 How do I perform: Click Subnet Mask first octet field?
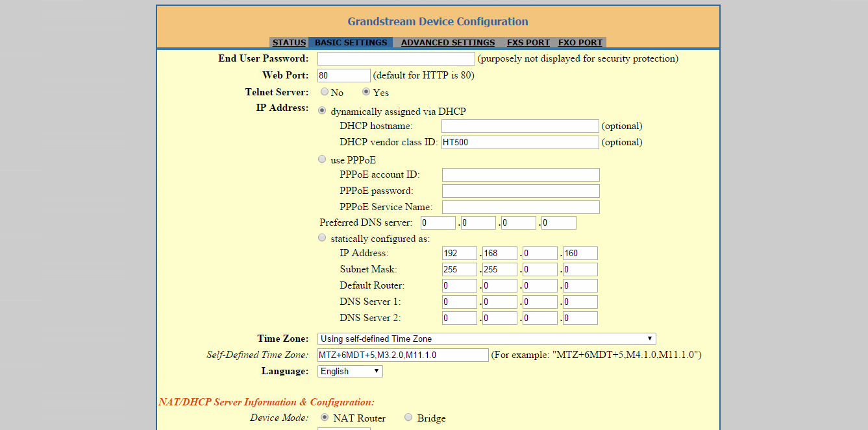coord(460,270)
